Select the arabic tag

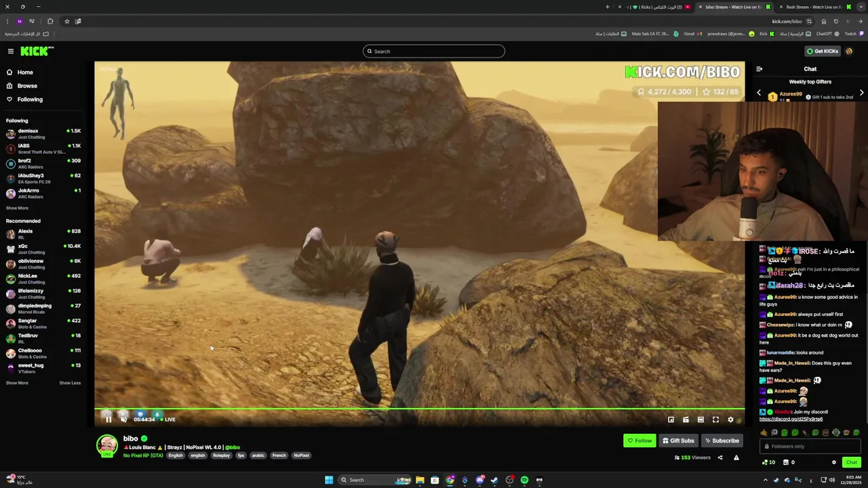tap(258, 455)
